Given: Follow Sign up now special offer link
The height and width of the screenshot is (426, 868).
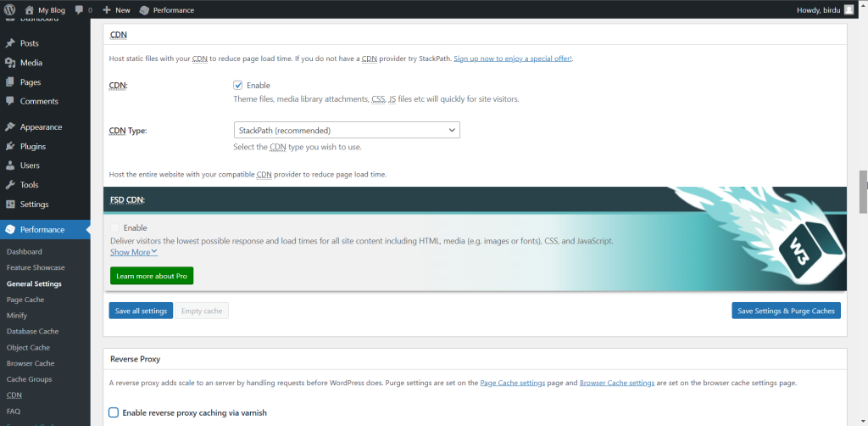Looking at the screenshot, I should click(513, 59).
